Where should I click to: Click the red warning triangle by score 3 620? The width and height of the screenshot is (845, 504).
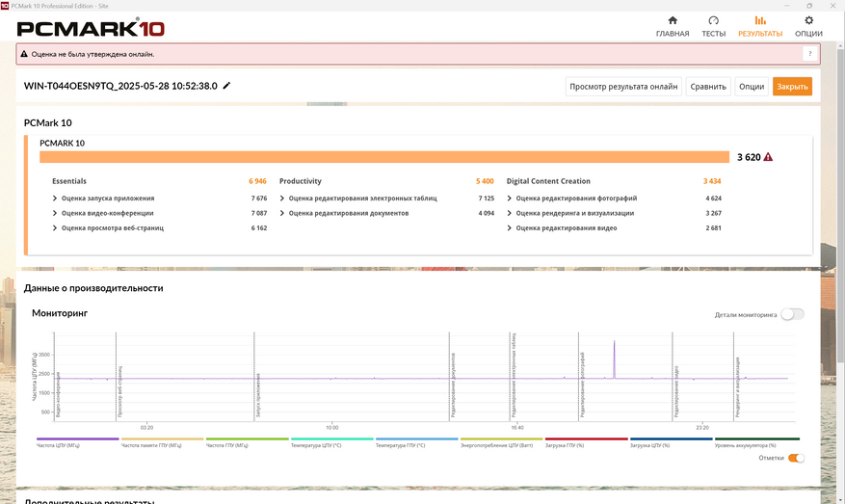click(768, 157)
